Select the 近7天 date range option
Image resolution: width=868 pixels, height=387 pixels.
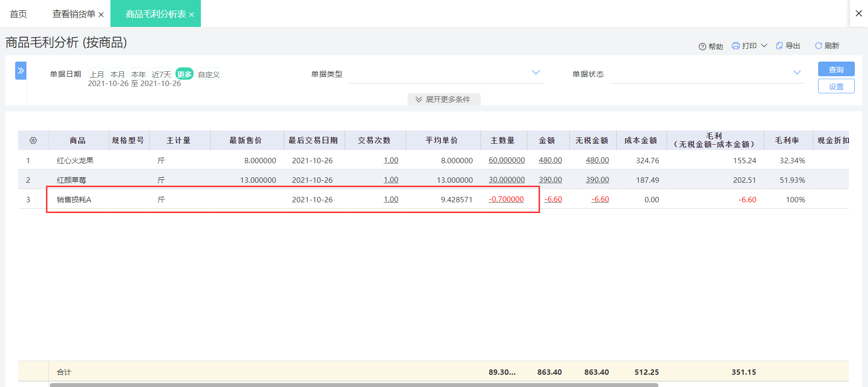tap(161, 74)
